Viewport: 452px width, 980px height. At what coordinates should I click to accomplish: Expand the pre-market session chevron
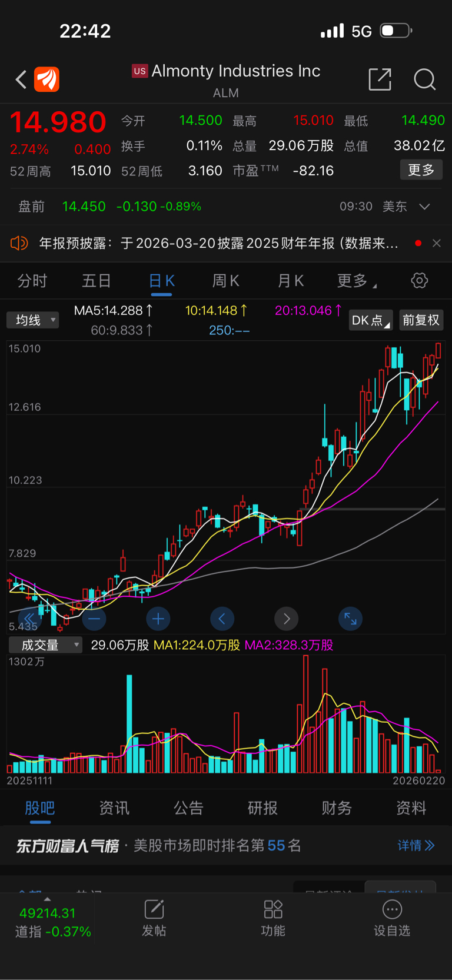tap(424, 207)
